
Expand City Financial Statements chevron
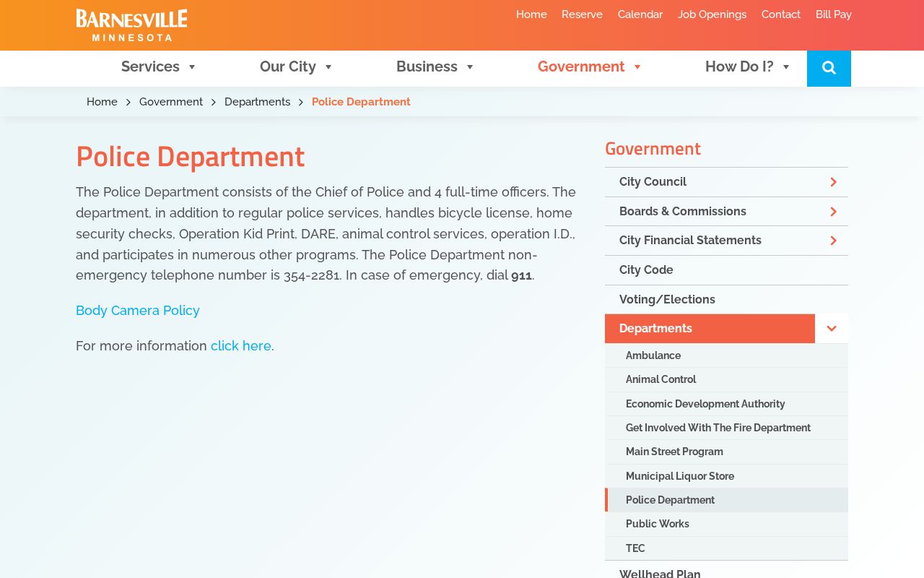point(833,241)
